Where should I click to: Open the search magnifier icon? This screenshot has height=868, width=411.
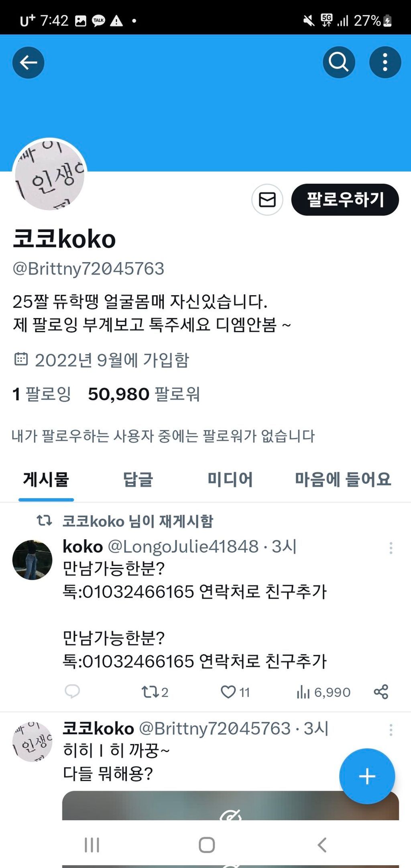[339, 63]
